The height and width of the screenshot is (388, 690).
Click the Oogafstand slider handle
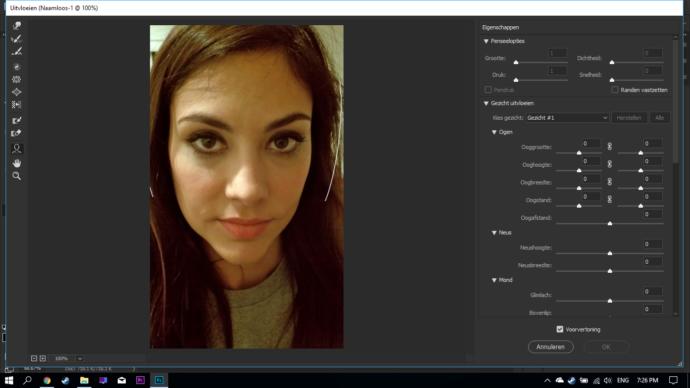(609, 223)
